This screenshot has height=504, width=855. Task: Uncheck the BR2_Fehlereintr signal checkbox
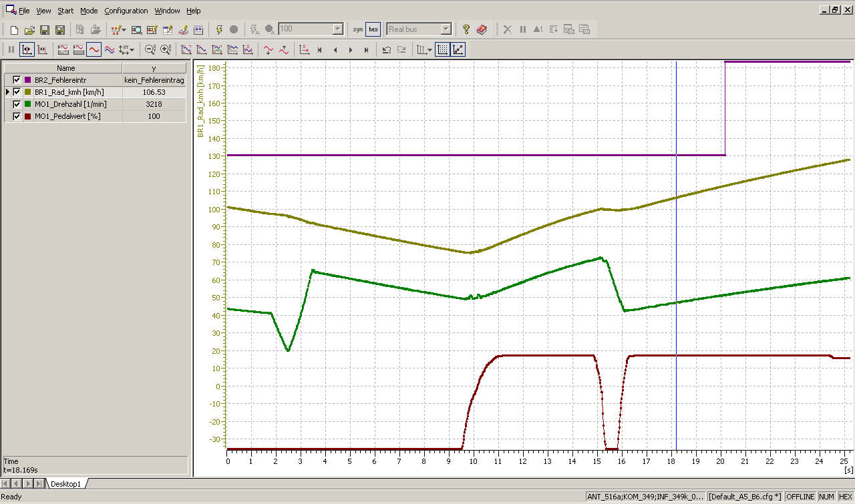(x=17, y=80)
